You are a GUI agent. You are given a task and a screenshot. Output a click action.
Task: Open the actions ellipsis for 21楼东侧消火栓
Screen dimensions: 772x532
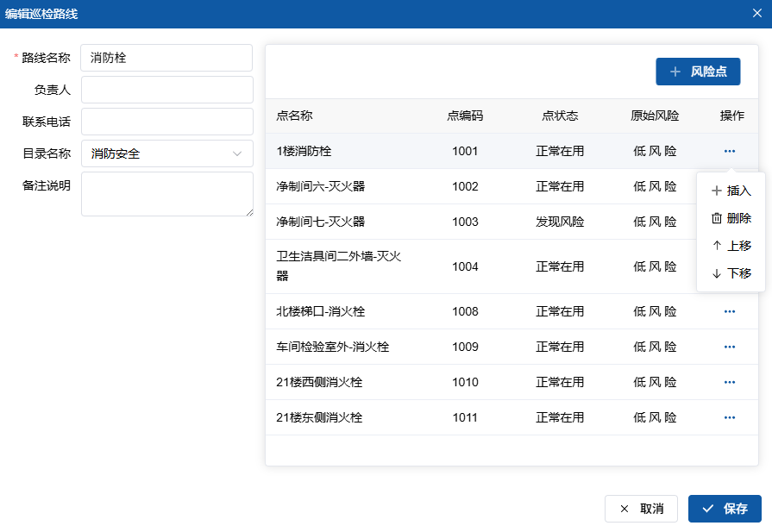pos(730,417)
